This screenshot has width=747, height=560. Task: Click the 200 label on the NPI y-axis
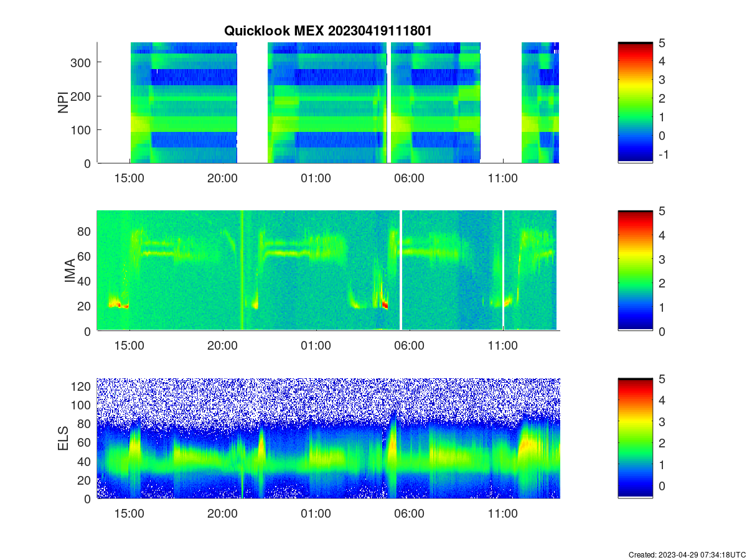click(x=82, y=96)
